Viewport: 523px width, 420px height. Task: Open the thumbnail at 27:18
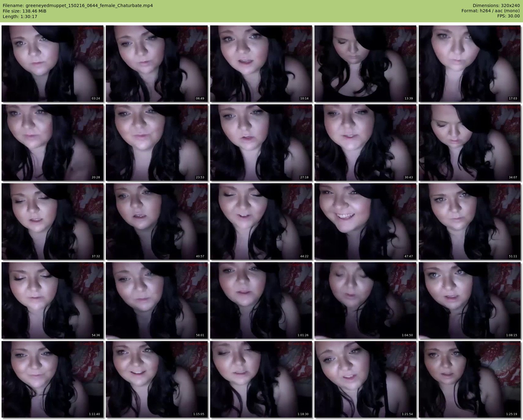pos(261,143)
